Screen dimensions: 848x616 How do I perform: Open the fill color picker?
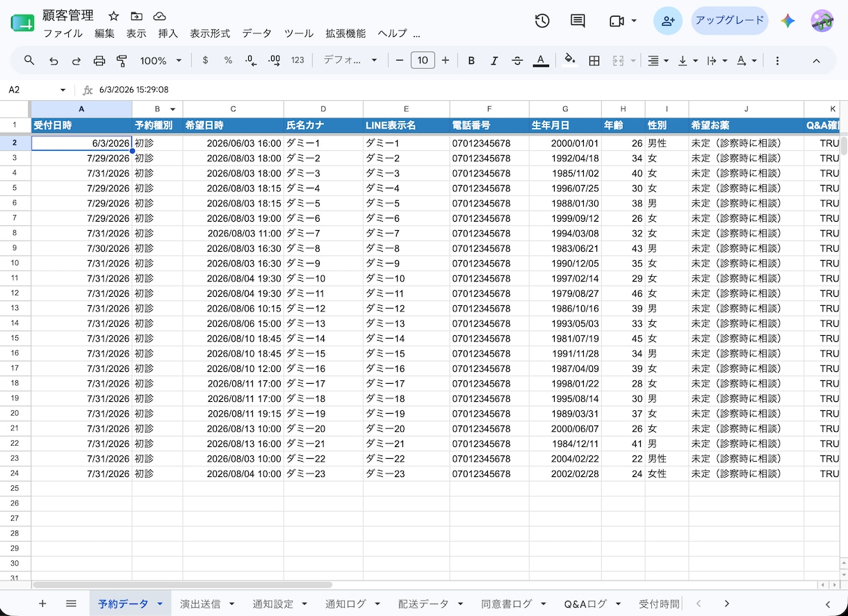pyautogui.click(x=570, y=60)
